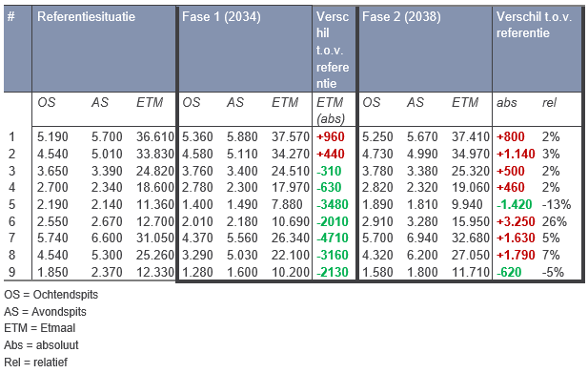Select the Fase 2 (2038) header
Viewport: 588px width, 373px height.
point(401,16)
